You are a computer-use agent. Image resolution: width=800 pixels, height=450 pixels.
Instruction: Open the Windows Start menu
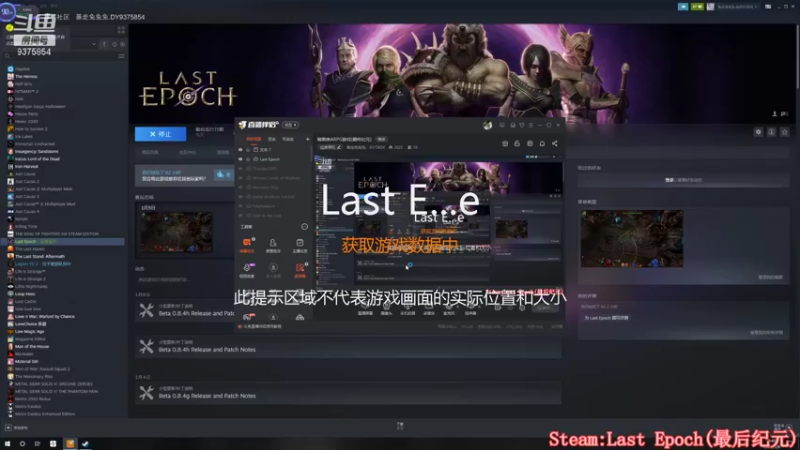point(7,443)
